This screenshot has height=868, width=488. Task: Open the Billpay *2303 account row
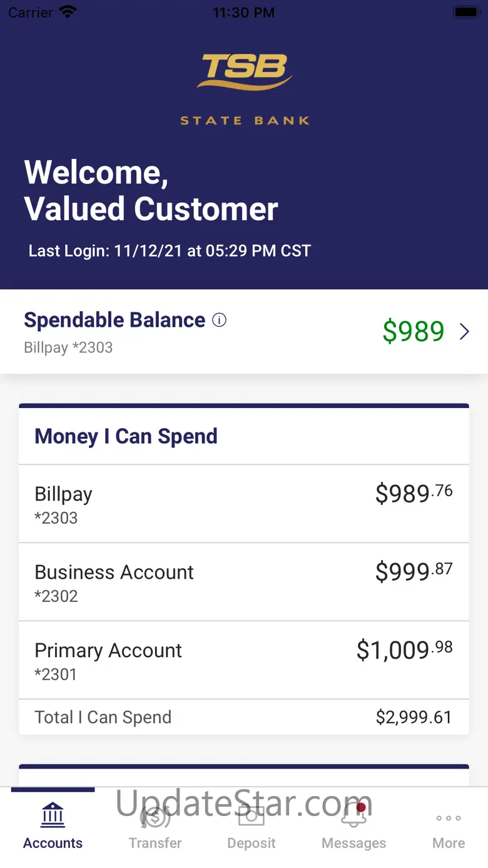(x=243, y=504)
